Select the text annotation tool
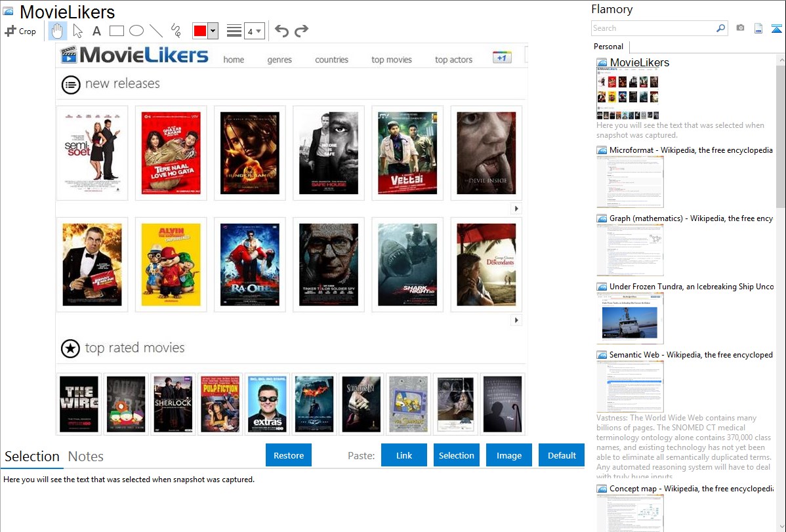The image size is (786, 532). click(x=96, y=31)
